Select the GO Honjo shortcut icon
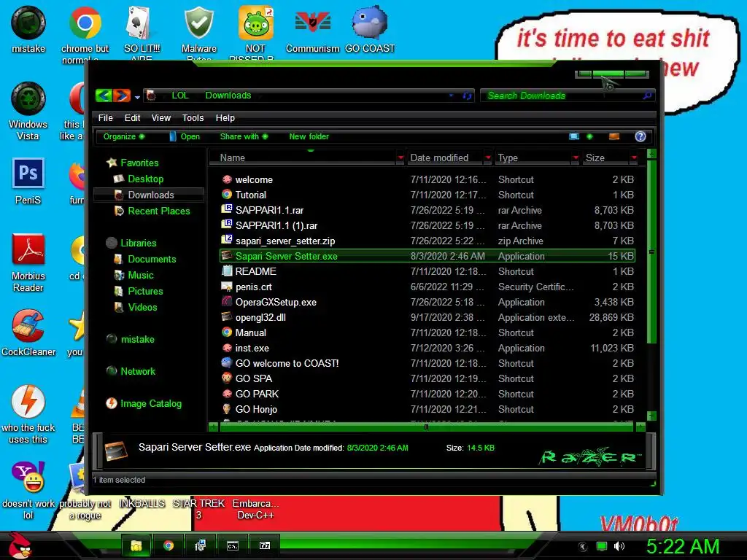This screenshot has width=747, height=560. (227, 409)
